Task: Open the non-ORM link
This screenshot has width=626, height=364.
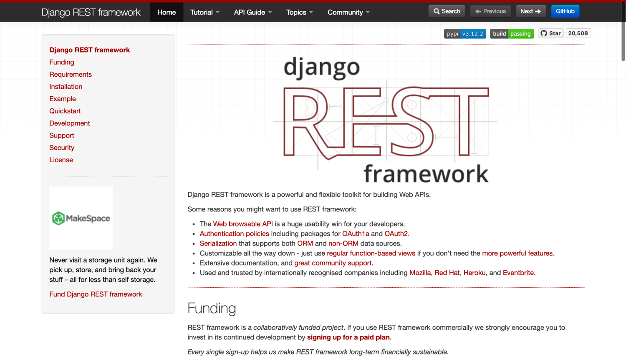Action: [x=343, y=244]
